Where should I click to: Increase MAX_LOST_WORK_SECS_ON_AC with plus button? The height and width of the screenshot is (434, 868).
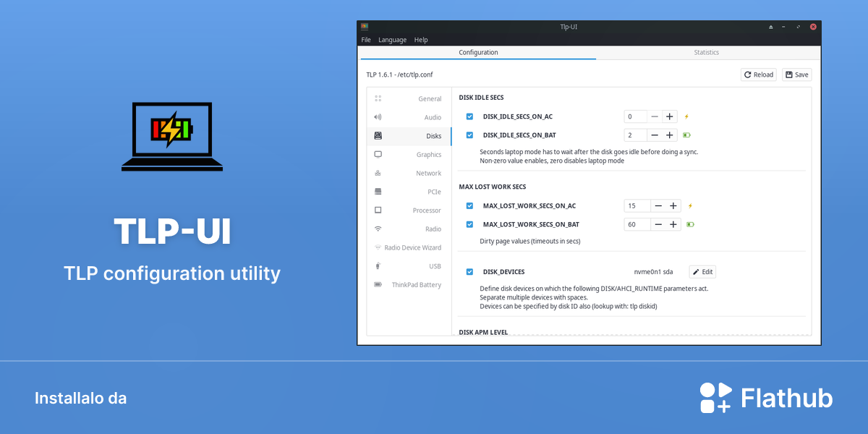(x=673, y=205)
